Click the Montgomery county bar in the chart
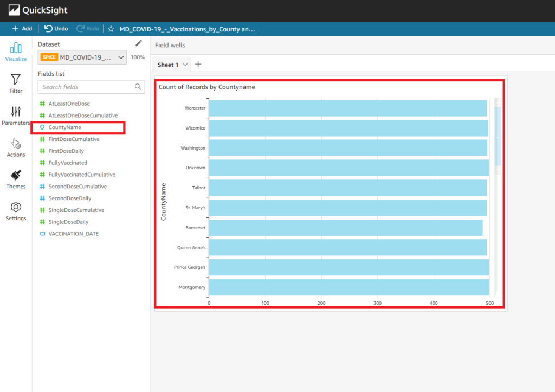This screenshot has width=555, height=392. 347,287
